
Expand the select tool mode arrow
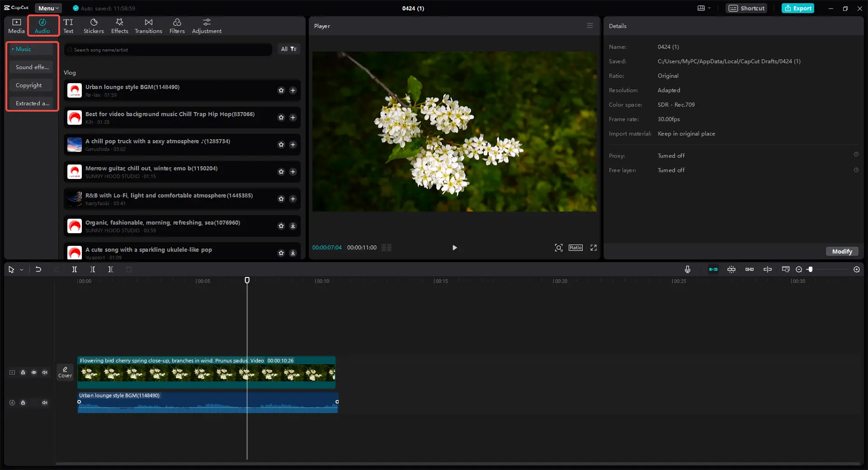(x=21, y=270)
